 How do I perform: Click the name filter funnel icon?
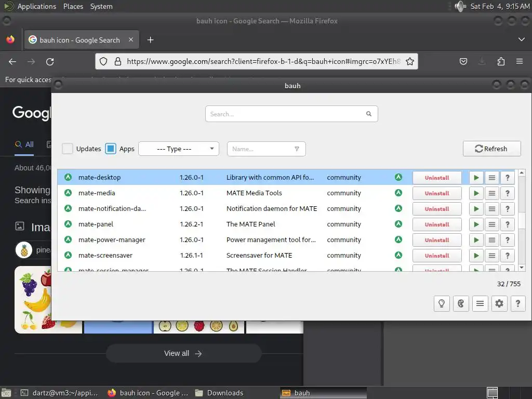tap(297, 149)
